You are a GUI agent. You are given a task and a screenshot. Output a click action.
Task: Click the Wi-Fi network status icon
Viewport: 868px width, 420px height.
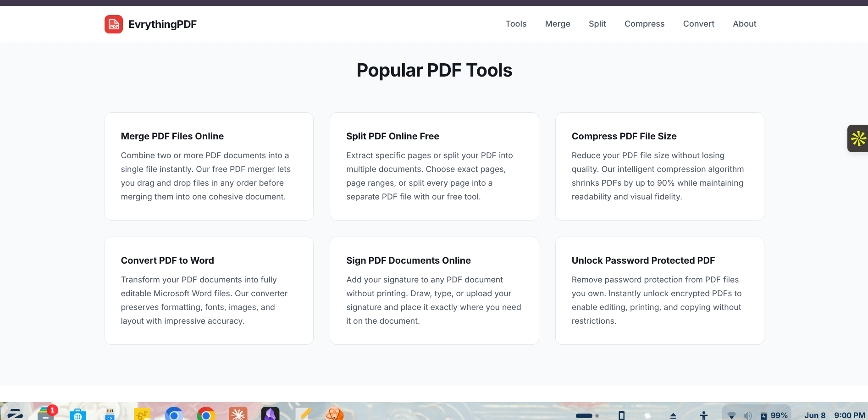[x=732, y=416]
